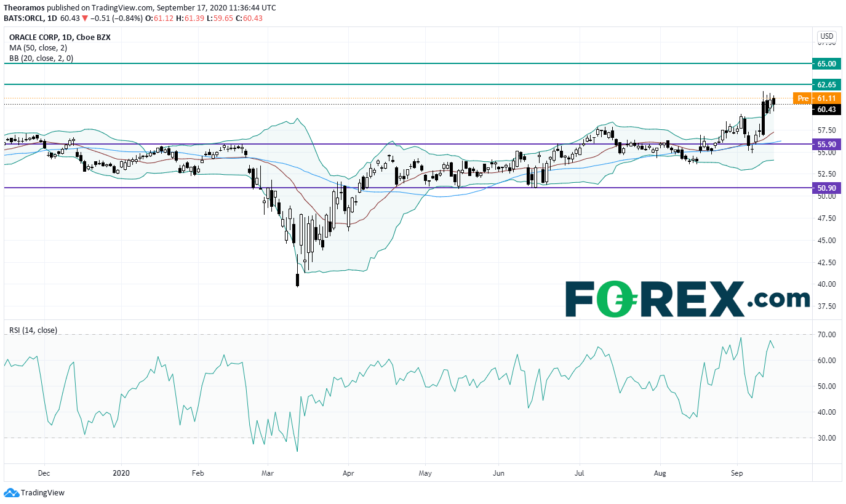Click the 2020 label on the time axis
The width and height of the screenshot is (846, 504).
point(121,473)
